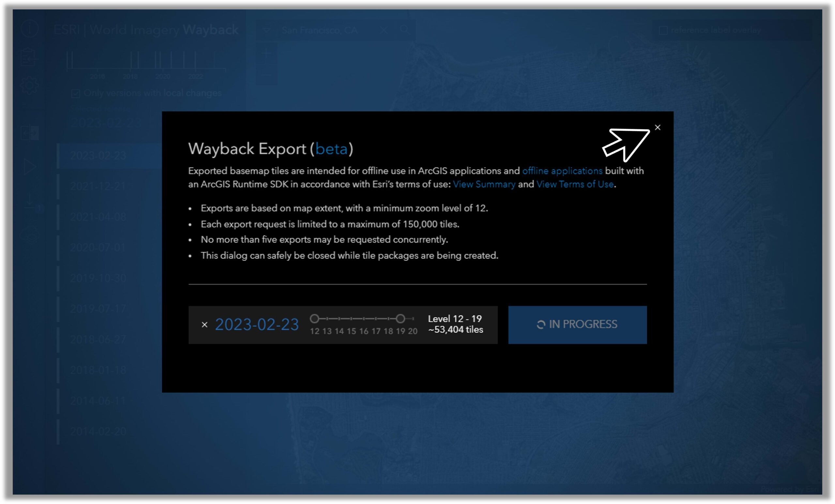The height and width of the screenshot is (504, 835).
Task: Click the settings gear in left sidebar
Action: [29, 85]
